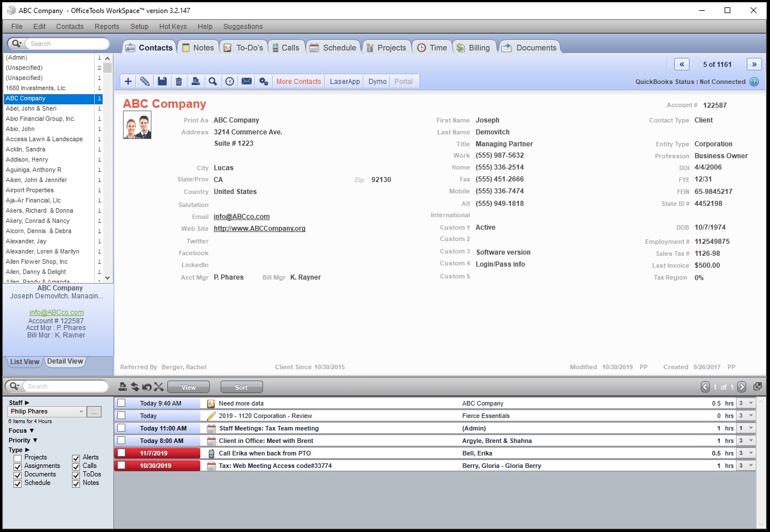The height and width of the screenshot is (532, 770).
Task: Open priority dropdown for 'Tax: Web Meeting' row
Action: pyautogui.click(x=746, y=466)
